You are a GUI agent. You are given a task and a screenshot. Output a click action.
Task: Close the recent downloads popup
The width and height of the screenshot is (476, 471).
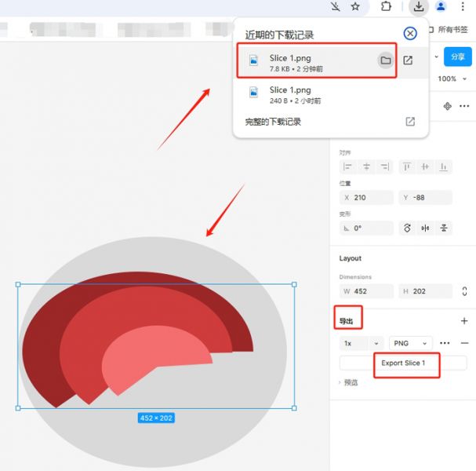(x=410, y=34)
